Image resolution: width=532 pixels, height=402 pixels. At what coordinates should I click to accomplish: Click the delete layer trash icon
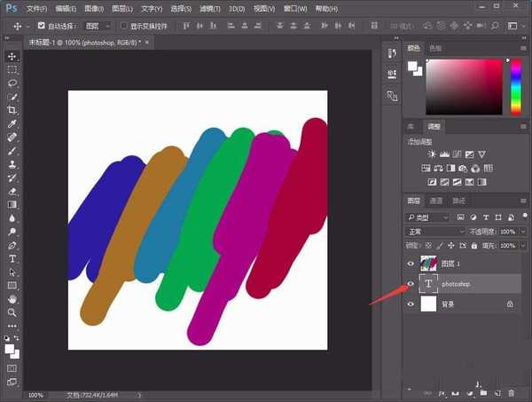click(x=511, y=391)
